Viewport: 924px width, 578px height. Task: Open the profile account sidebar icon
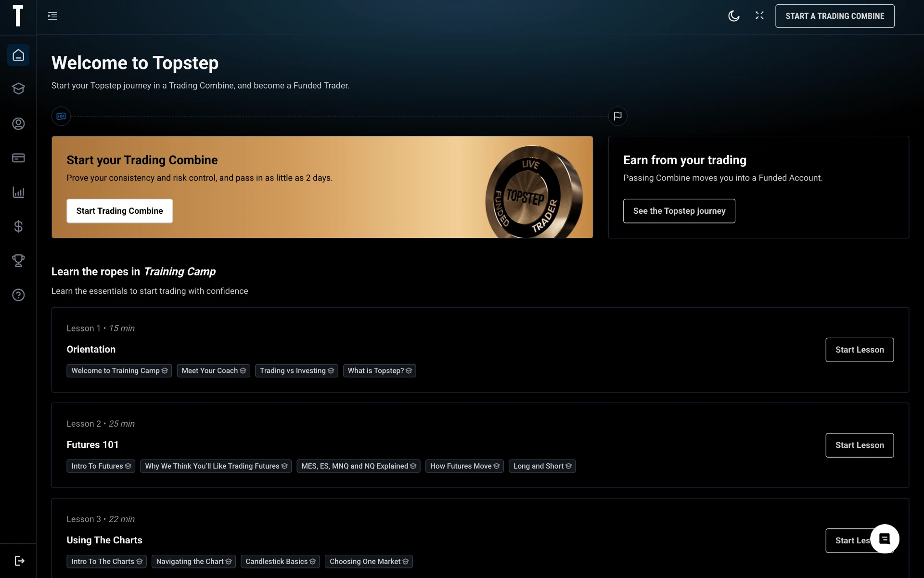pos(18,124)
